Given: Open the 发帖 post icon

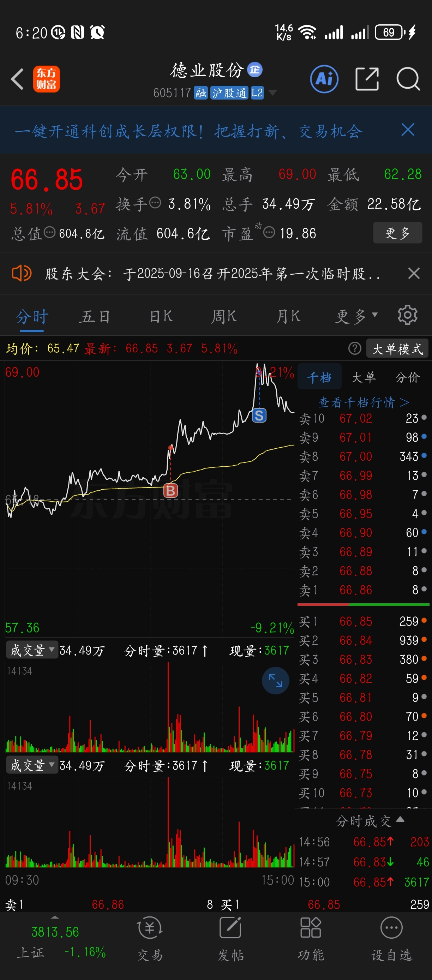Looking at the screenshot, I should pyautogui.click(x=230, y=939).
